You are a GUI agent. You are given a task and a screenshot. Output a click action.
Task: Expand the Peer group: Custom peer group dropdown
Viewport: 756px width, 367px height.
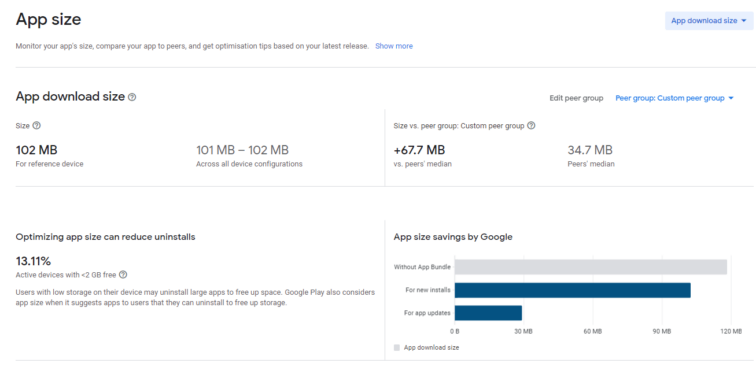click(x=674, y=98)
